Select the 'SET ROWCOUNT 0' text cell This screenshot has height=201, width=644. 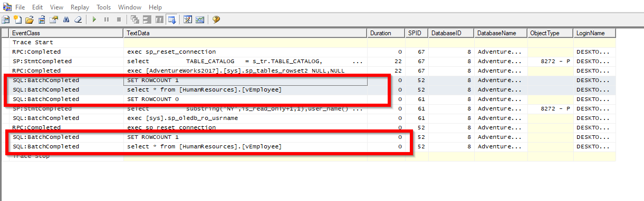point(245,99)
